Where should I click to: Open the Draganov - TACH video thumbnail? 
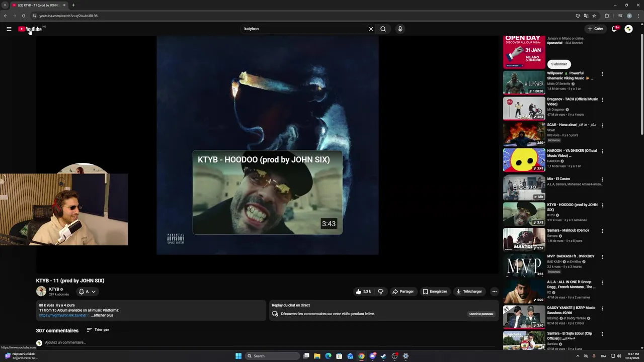524,108
